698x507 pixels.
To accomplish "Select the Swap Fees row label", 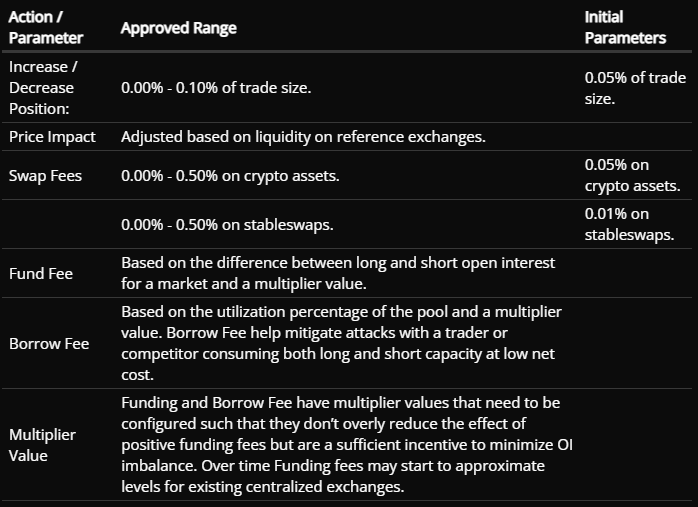I will point(45,176).
